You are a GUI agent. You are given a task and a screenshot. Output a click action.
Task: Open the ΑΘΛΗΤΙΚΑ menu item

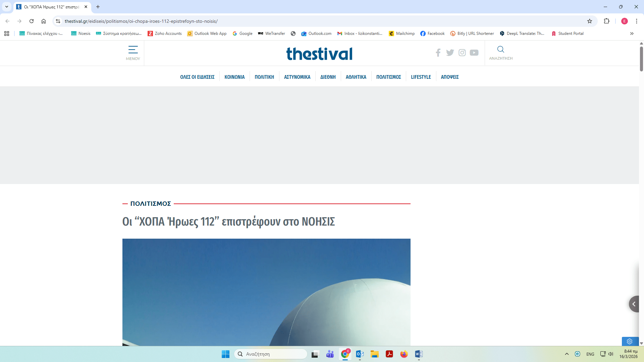click(x=356, y=77)
